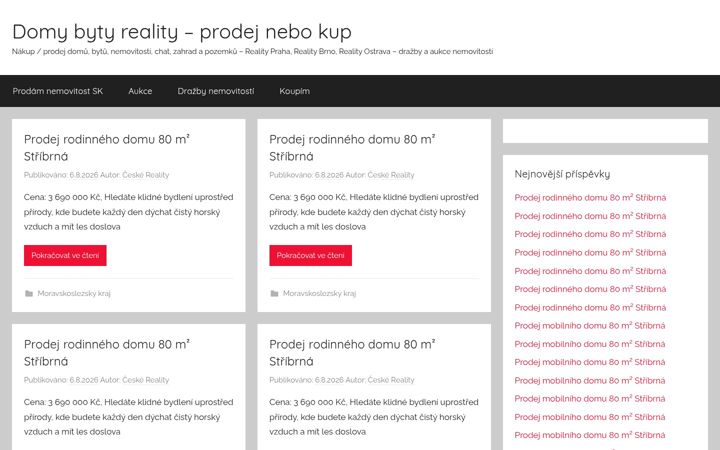The image size is (720, 450).
Task: Click the empty widget box above Nejnovější příspěvky
Action: [605, 131]
